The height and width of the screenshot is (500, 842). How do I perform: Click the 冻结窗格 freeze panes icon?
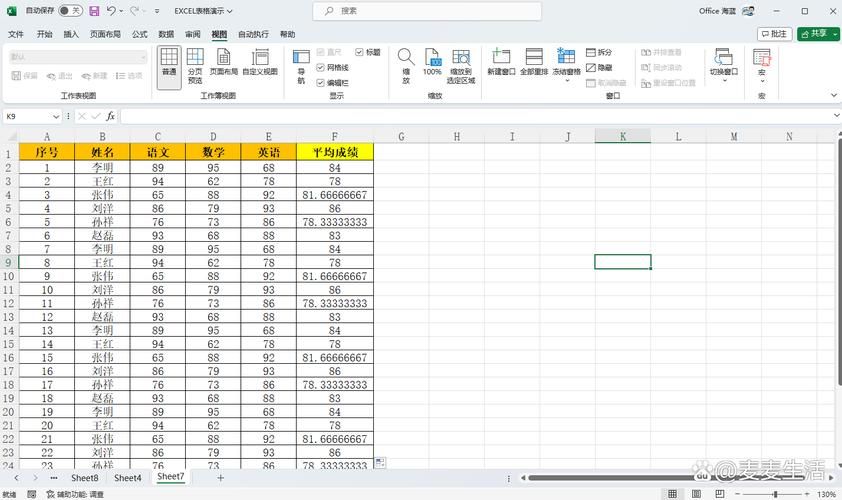[x=566, y=56]
